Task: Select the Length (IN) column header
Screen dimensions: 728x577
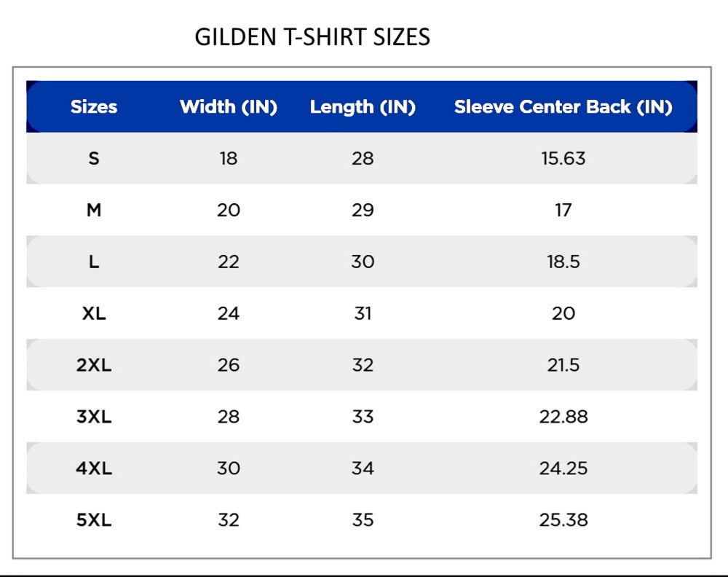Action: point(363,107)
